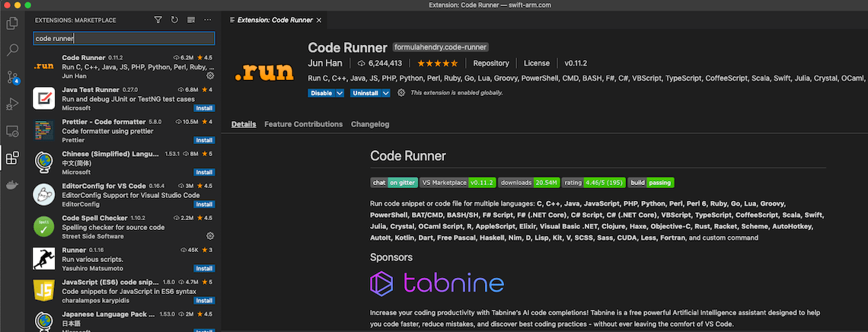Install EditorConfig for VS Code
This screenshot has height=332, width=868.
click(204, 204)
